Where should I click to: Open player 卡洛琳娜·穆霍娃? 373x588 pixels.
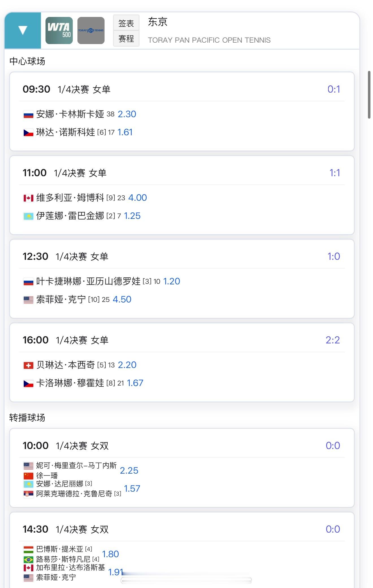(70, 383)
